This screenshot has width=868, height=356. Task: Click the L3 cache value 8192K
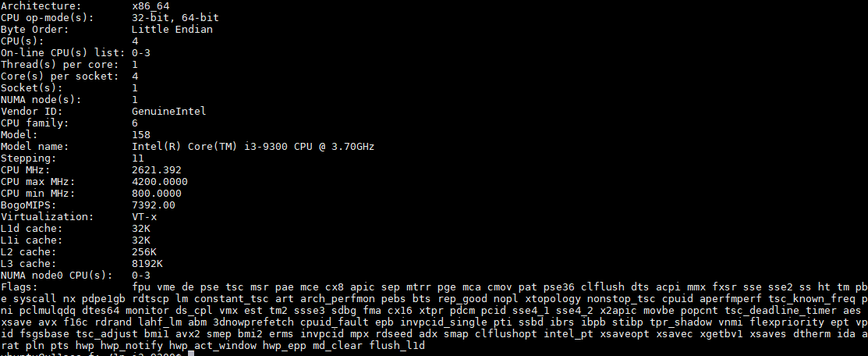coord(147,263)
